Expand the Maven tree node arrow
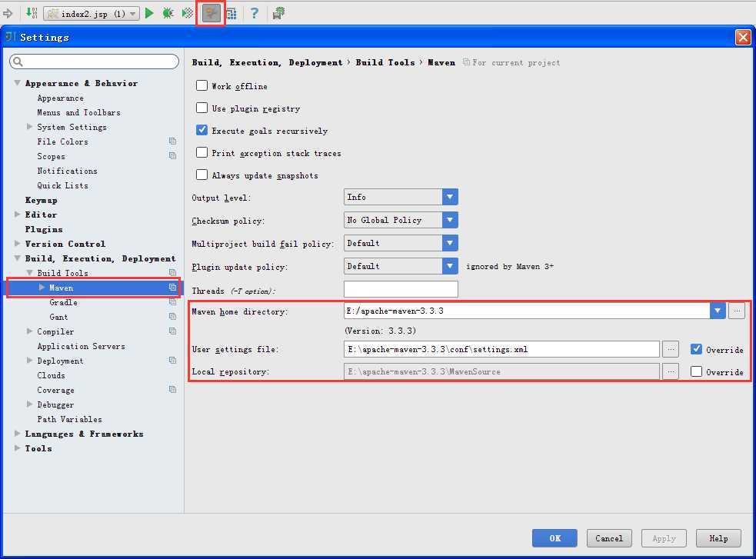Screen dimensions: 756x559 [42, 288]
